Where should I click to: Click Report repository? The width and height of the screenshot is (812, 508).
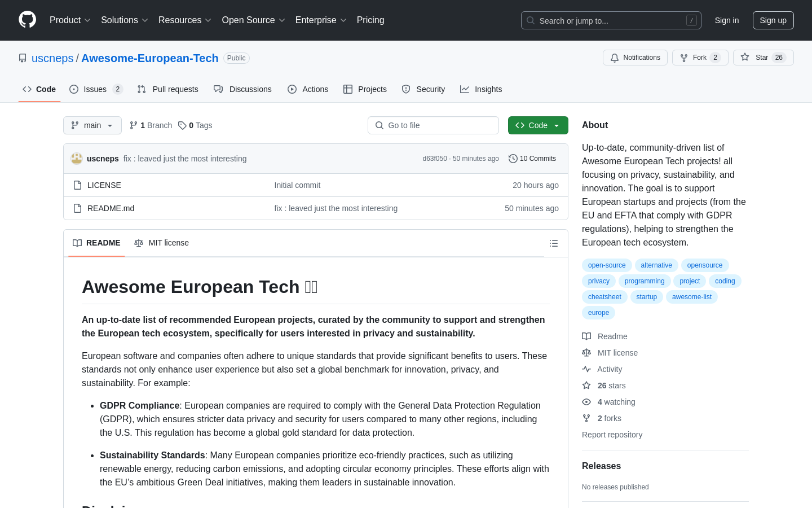(612, 435)
